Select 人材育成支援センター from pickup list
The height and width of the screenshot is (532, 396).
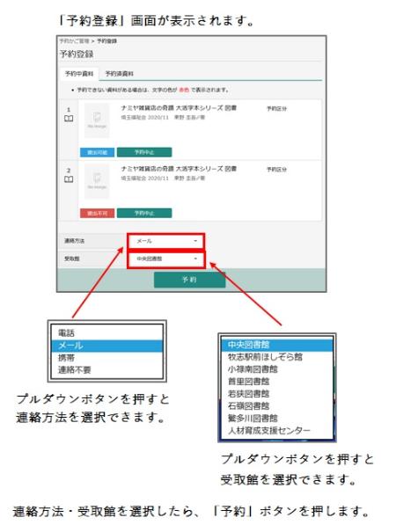pos(269,431)
